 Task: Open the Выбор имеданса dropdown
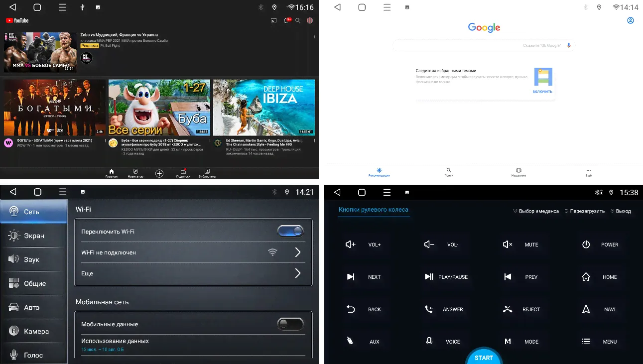coord(536,211)
